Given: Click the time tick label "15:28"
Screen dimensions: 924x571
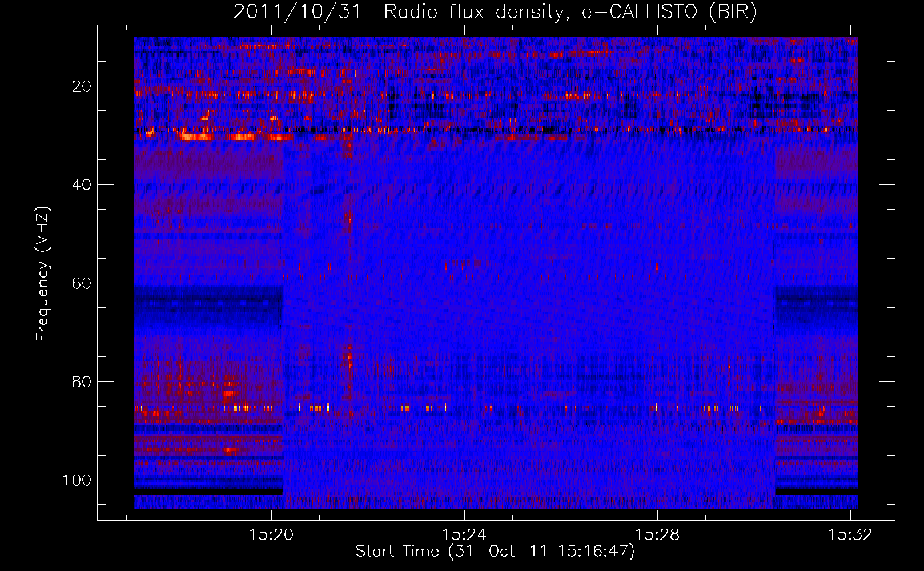Looking at the screenshot, I should [657, 534].
